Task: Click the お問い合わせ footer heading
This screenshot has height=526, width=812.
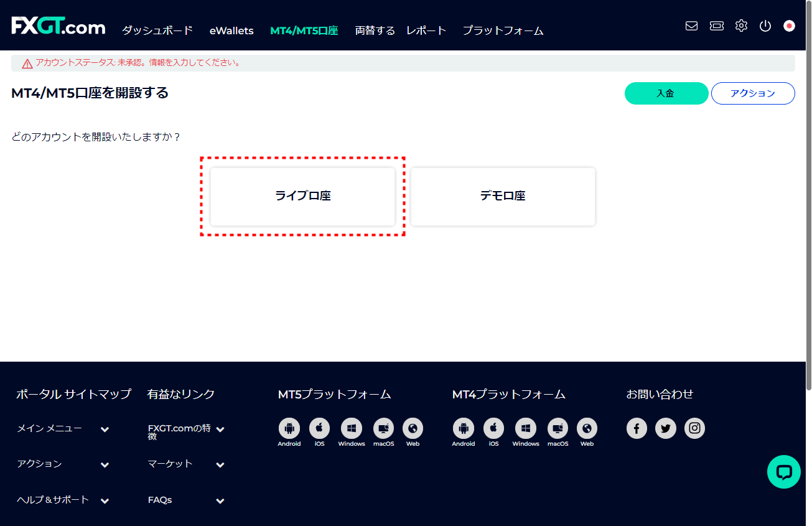Action: tap(660, 394)
